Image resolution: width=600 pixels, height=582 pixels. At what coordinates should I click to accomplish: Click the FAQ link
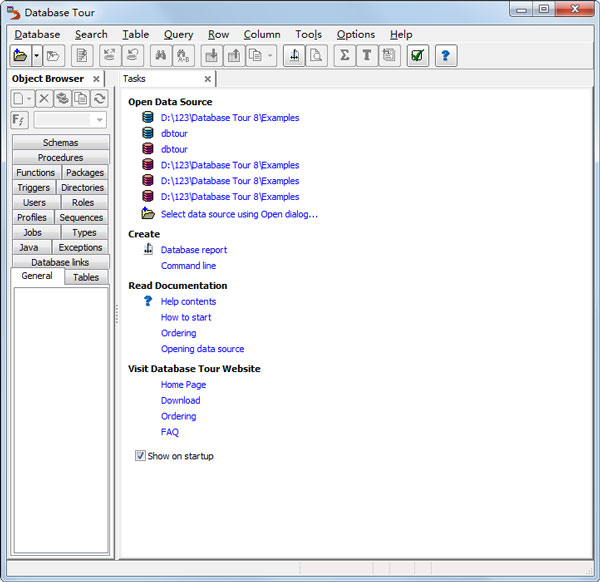coord(170,432)
